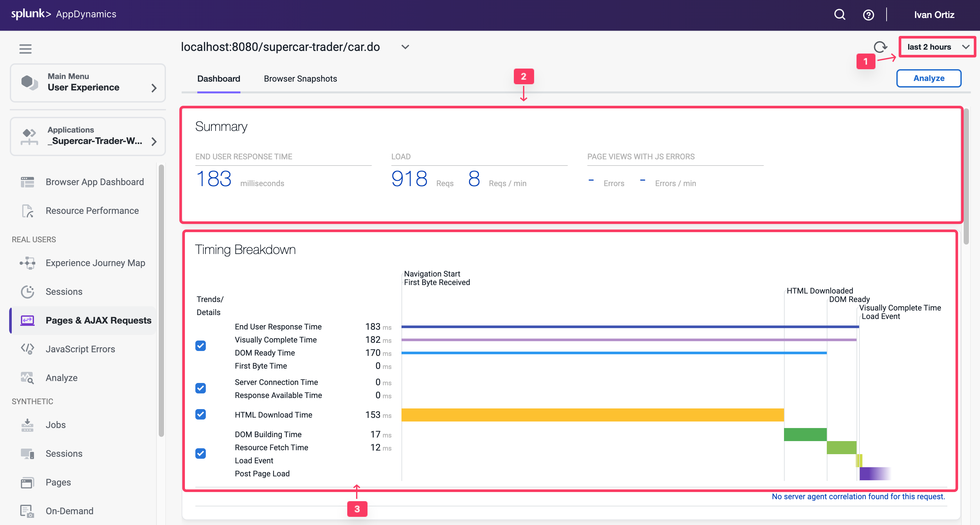Image resolution: width=980 pixels, height=525 pixels.
Task: Open the help question mark icon
Action: tap(868, 15)
